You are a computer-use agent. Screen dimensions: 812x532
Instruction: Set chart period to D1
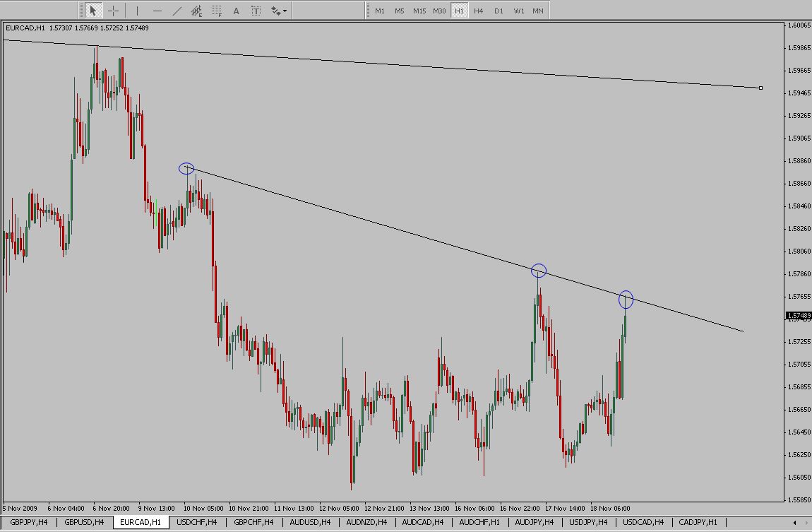498,11
